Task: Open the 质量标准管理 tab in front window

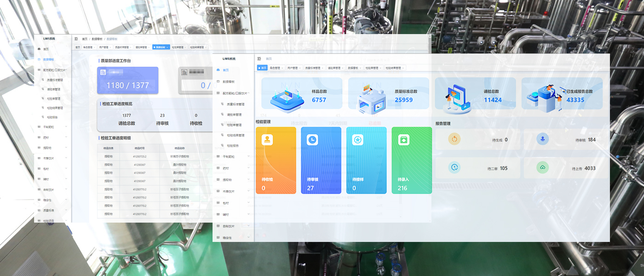Action: (314, 68)
